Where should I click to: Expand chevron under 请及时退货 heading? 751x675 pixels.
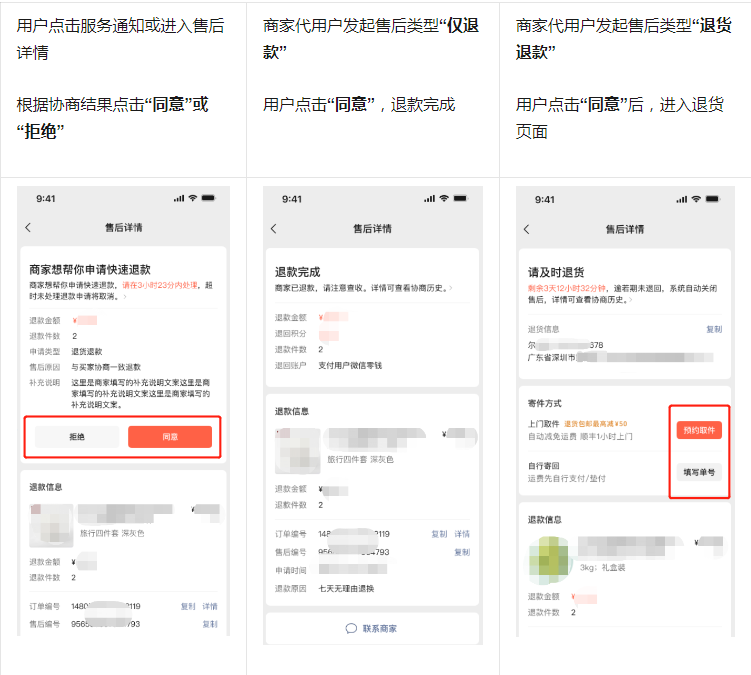point(631,299)
